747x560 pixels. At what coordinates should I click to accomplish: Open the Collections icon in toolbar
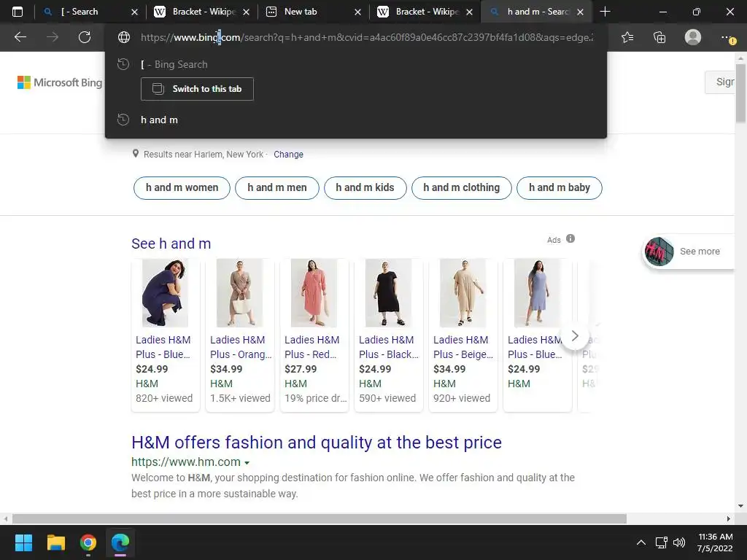[x=659, y=37]
